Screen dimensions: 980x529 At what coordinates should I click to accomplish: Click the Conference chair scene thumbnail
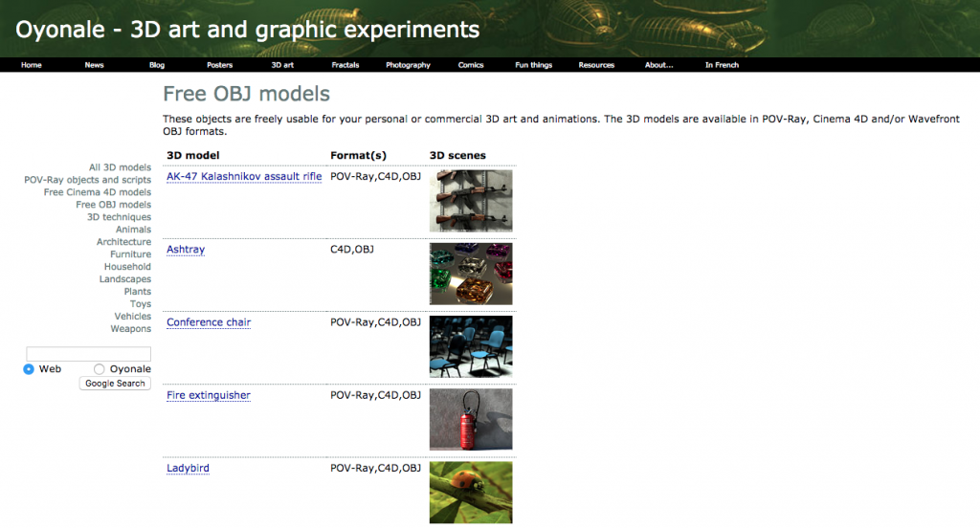(470, 346)
